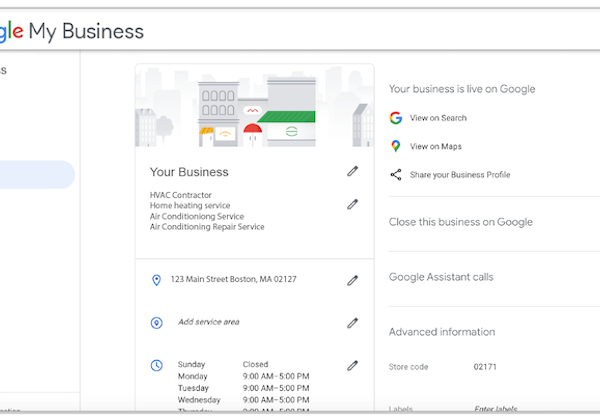Select the store code value 02171
This screenshot has height=419, width=600.
(485, 367)
